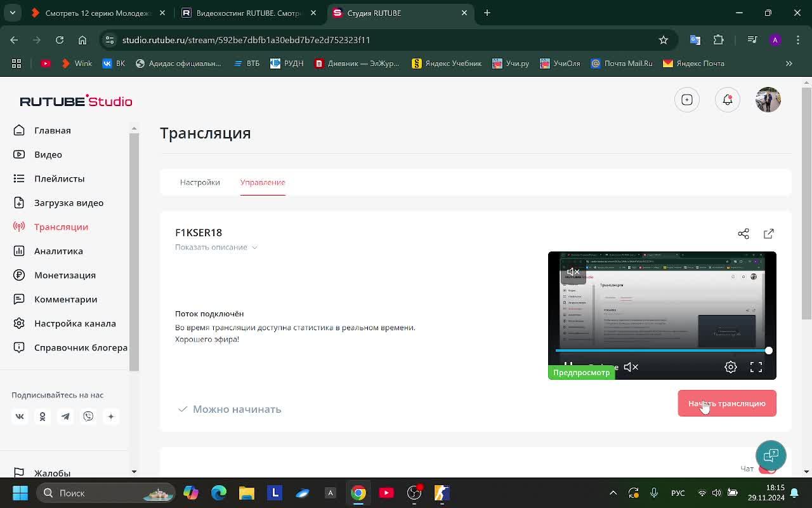Screen dimensions: 812x508
Task: Open the stream in a new window icon
Action: tap(769, 234)
